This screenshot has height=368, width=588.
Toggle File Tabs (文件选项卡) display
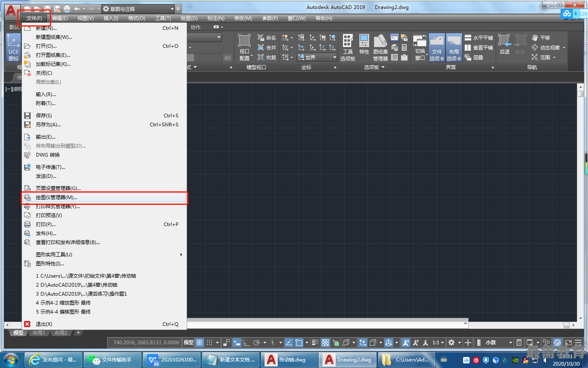pos(437,47)
